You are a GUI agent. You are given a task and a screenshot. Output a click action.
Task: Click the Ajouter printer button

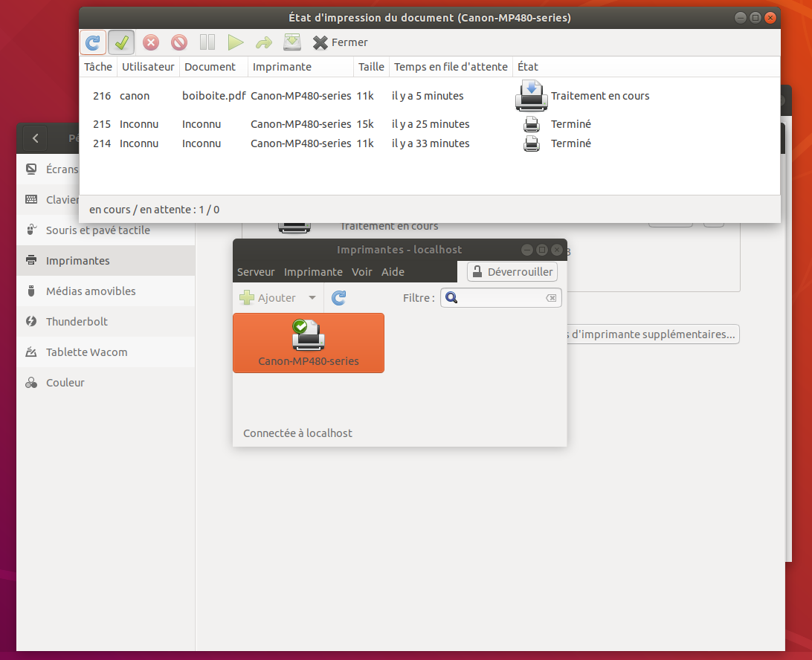click(268, 297)
